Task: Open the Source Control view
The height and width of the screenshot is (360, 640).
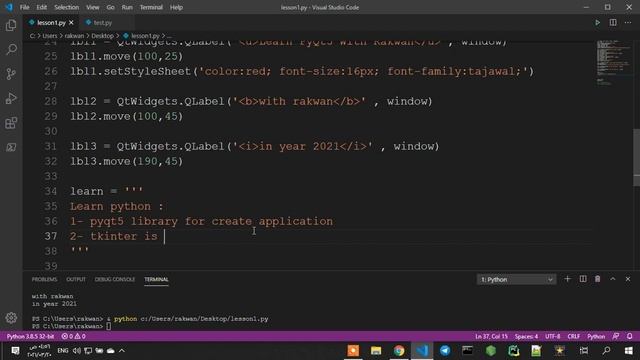Action: (x=11, y=74)
